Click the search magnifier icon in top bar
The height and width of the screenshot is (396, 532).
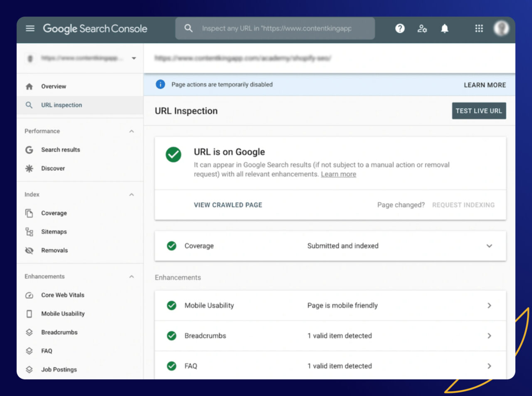tap(189, 28)
